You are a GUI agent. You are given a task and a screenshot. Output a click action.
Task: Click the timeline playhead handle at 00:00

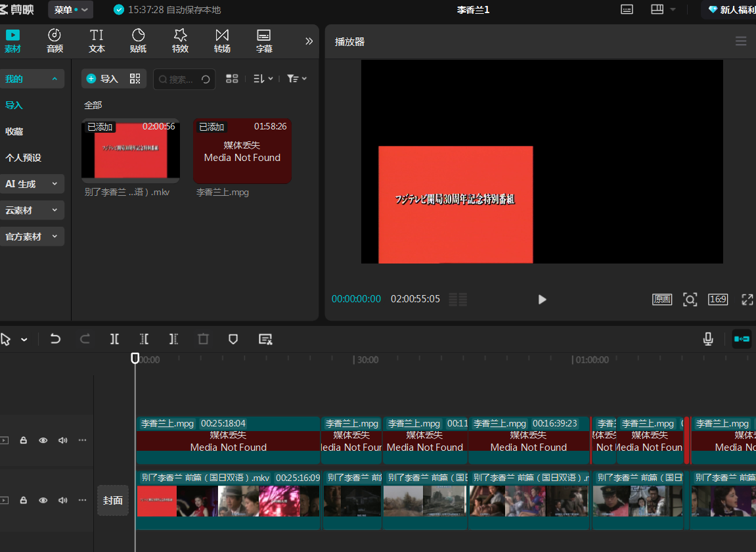[135, 358]
